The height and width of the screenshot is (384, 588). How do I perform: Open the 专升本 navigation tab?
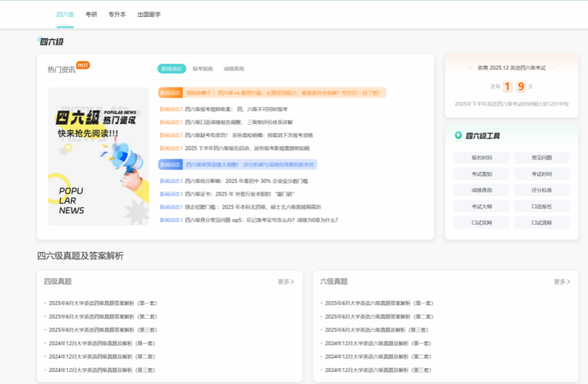point(117,14)
